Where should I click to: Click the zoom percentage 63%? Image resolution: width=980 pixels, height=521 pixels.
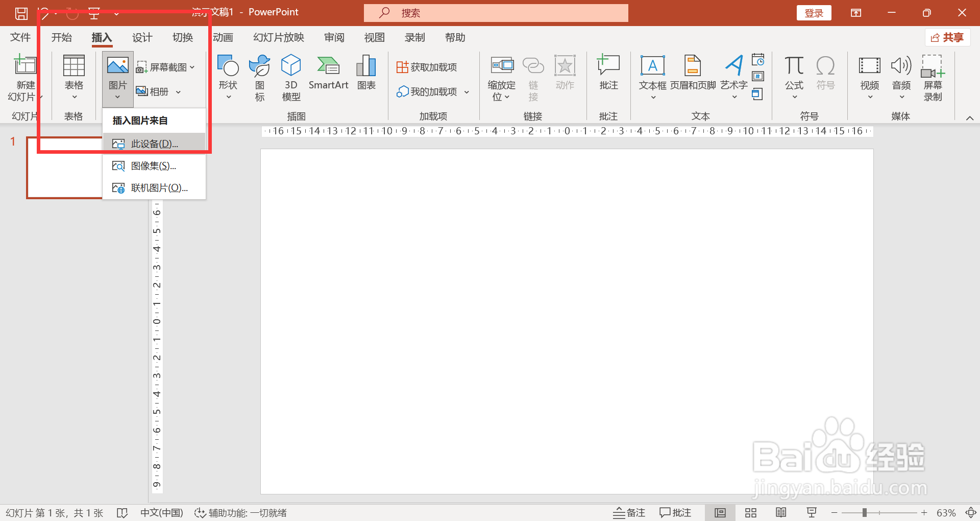[x=946, y=513]
